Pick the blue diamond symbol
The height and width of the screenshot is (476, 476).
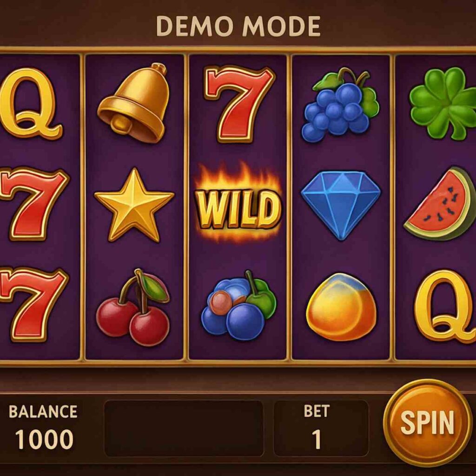pos(341,205)
